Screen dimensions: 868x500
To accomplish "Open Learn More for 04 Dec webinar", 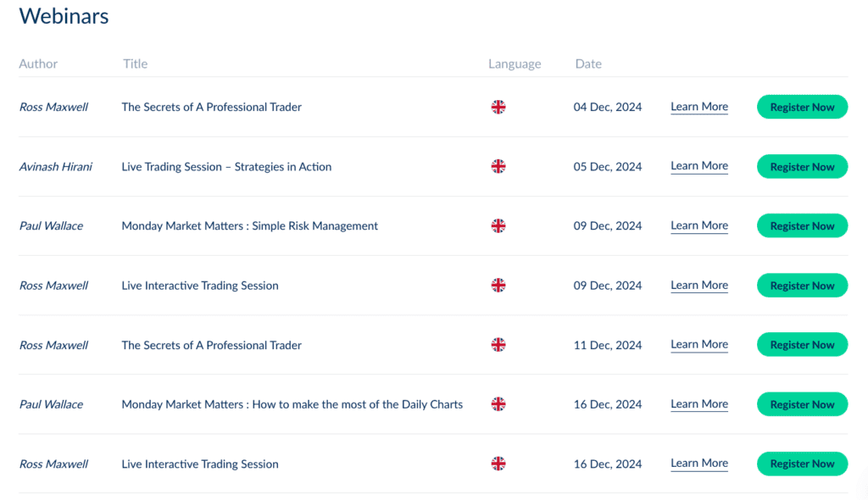I will point(699,107).
